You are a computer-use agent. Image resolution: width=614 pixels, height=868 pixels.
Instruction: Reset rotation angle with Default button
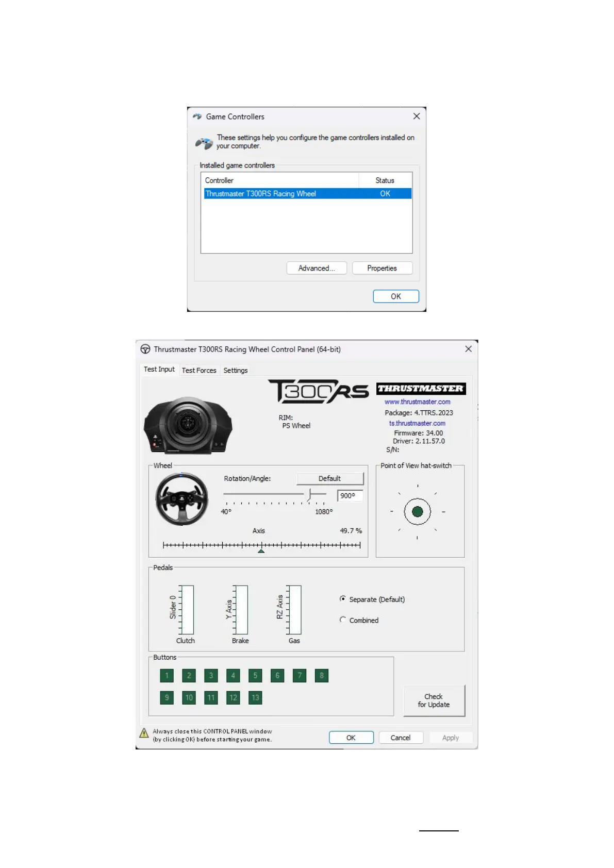330,478
